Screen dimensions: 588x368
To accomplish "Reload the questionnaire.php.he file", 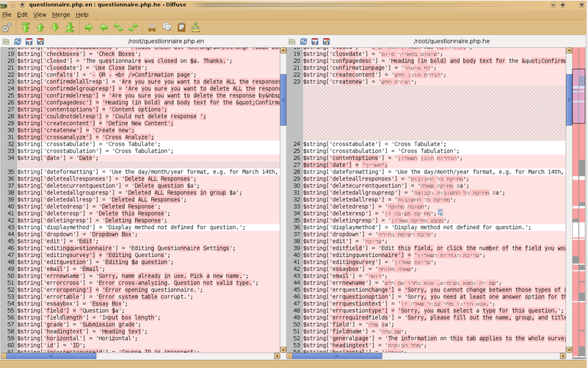I will click(302, 42).
